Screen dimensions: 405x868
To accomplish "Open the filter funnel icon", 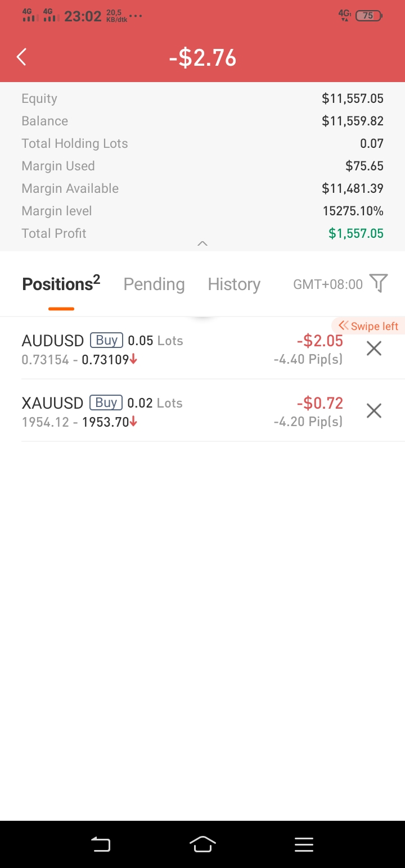I will click(x=379, y=283).
